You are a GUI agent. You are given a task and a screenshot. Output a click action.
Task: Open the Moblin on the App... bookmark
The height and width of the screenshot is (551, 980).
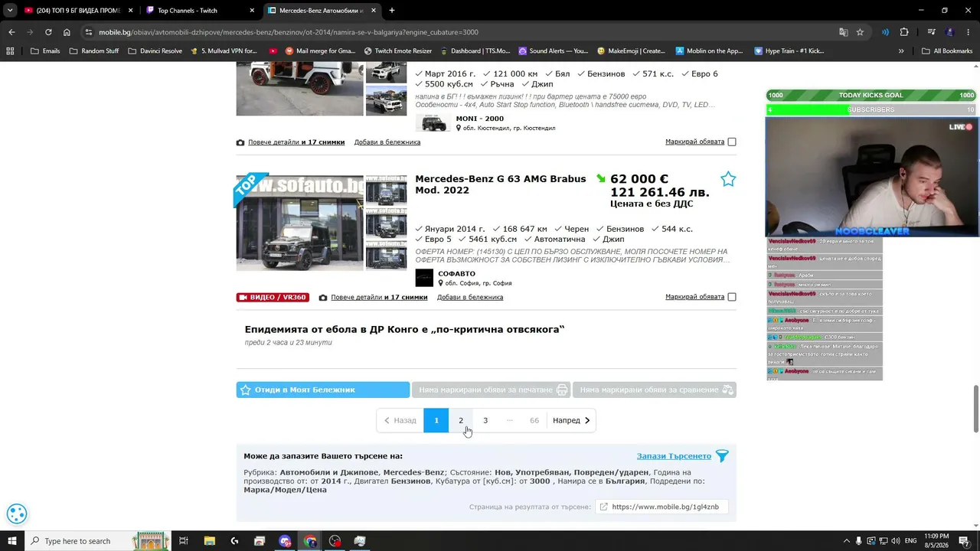click(709, 51)
